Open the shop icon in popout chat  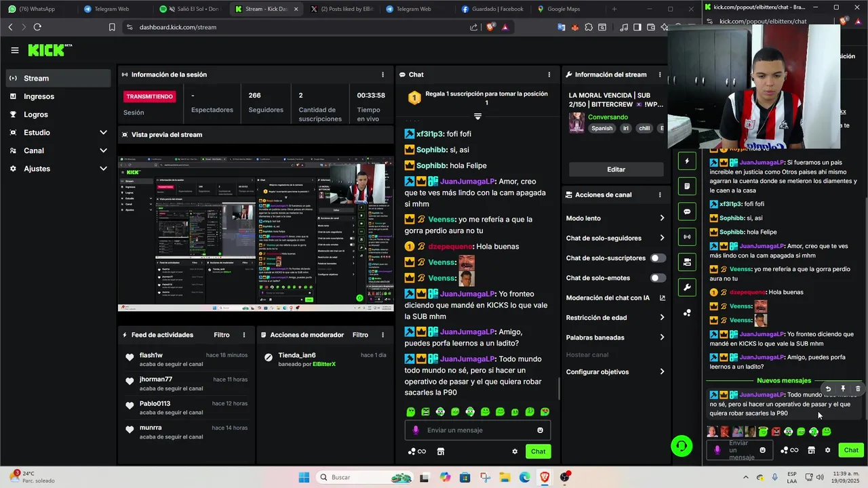tap(811, 450)
